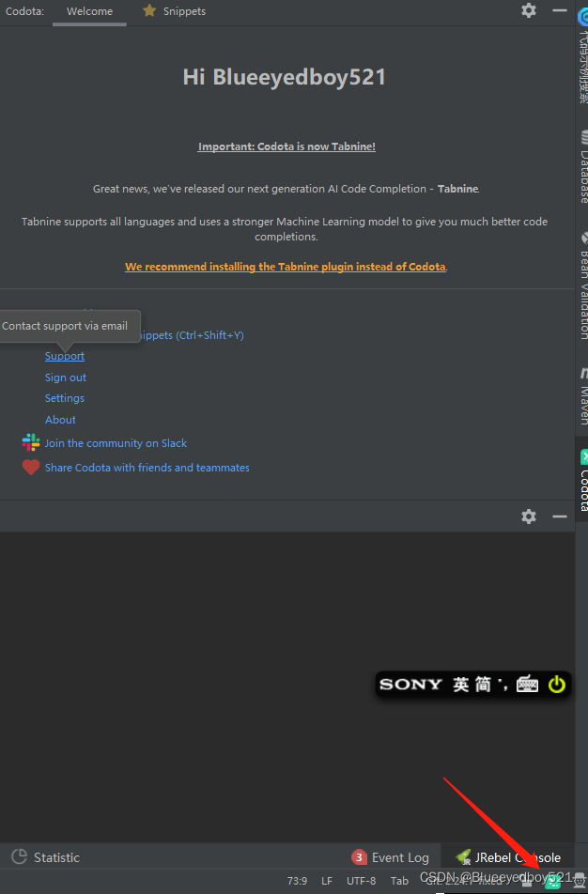Click the green power icon on input bar
The image size is (588, 894).
(557, 685)
